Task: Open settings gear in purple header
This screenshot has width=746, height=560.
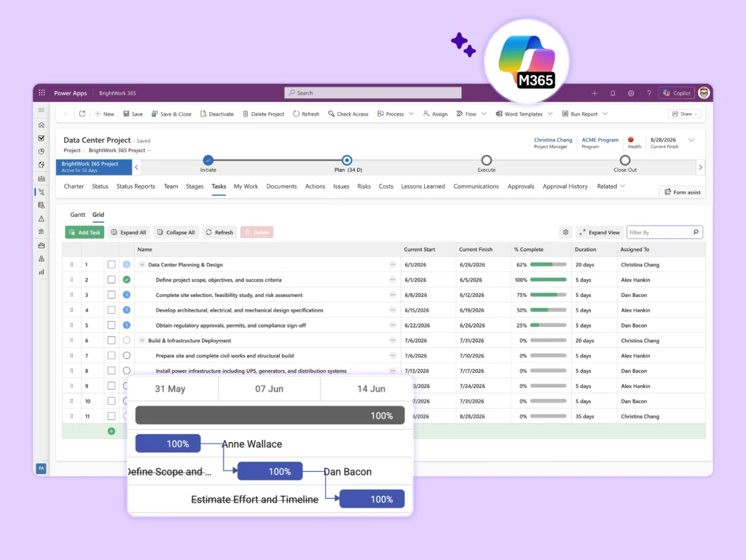Action: 631,93
